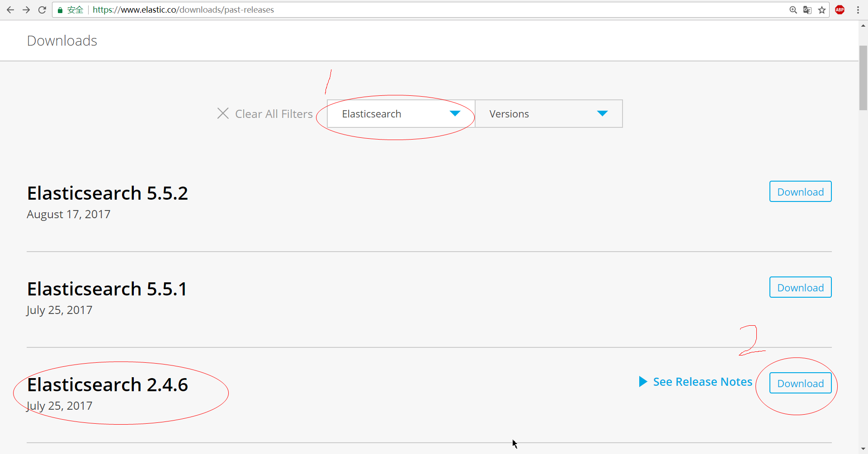Click the date under Elasticsearch 2.4.6
The image size is (868, 454).
pyautogui.click(x=60, y=406)
